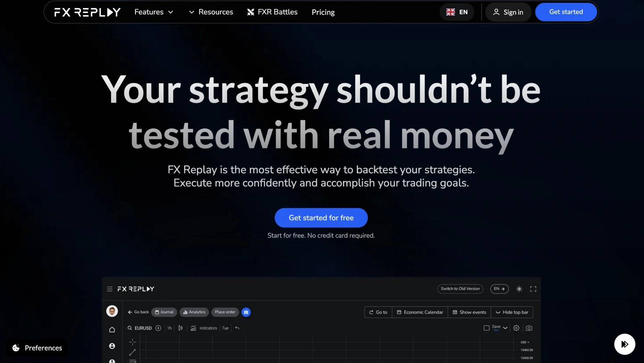Change language with the EN flag selector
Image resolution: width=644 pixels, height=363 pixels.
pyautogui.click(x=457, y=12)
